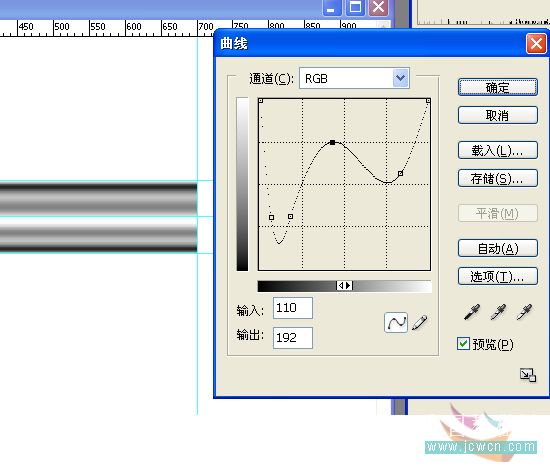Select the top-left endpoint of the curve

pyautogui.click(x=261, y=101)
